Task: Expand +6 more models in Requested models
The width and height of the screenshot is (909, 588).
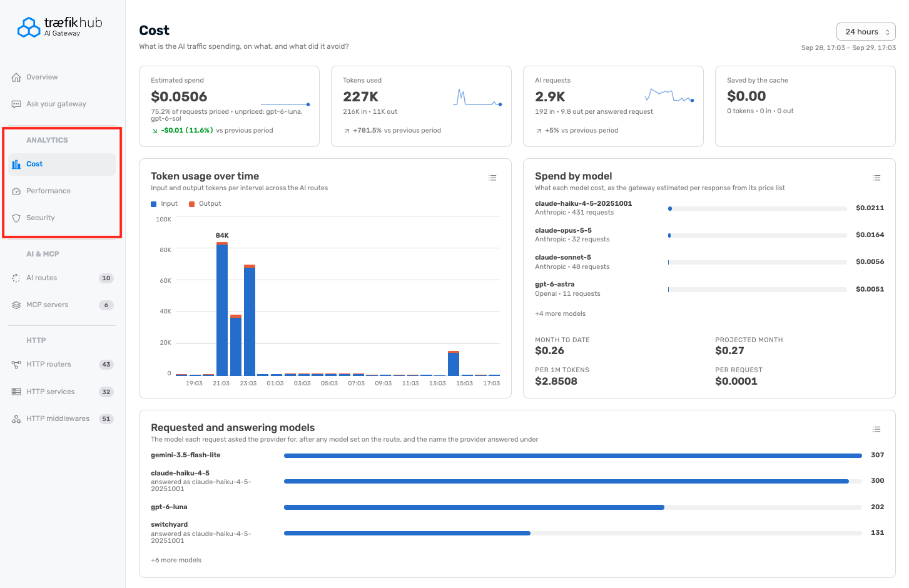Action: pyautogui.click(x=176, y=560)
